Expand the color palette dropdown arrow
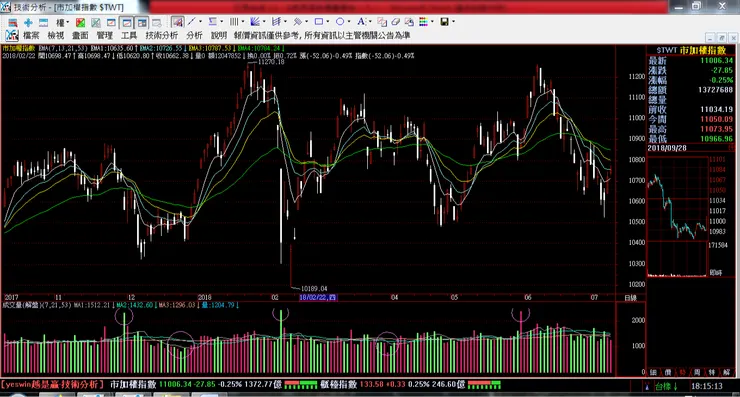740x397 pixels. tap(432, 22)
